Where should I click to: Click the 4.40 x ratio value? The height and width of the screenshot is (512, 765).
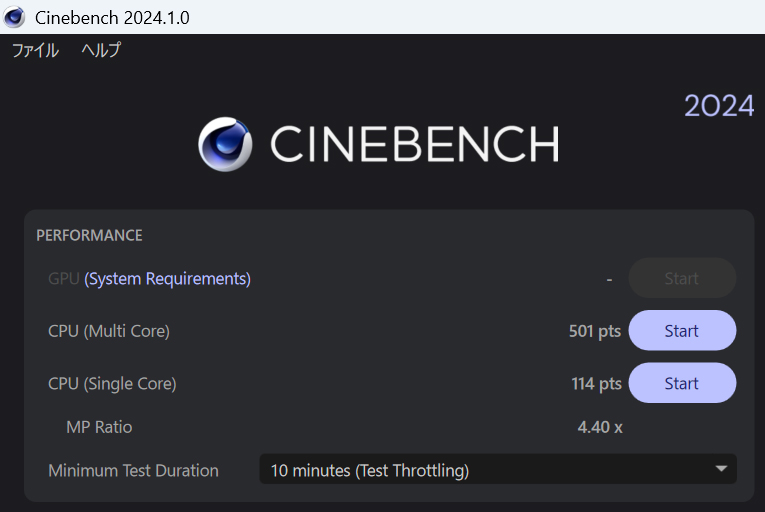point(600,427)
